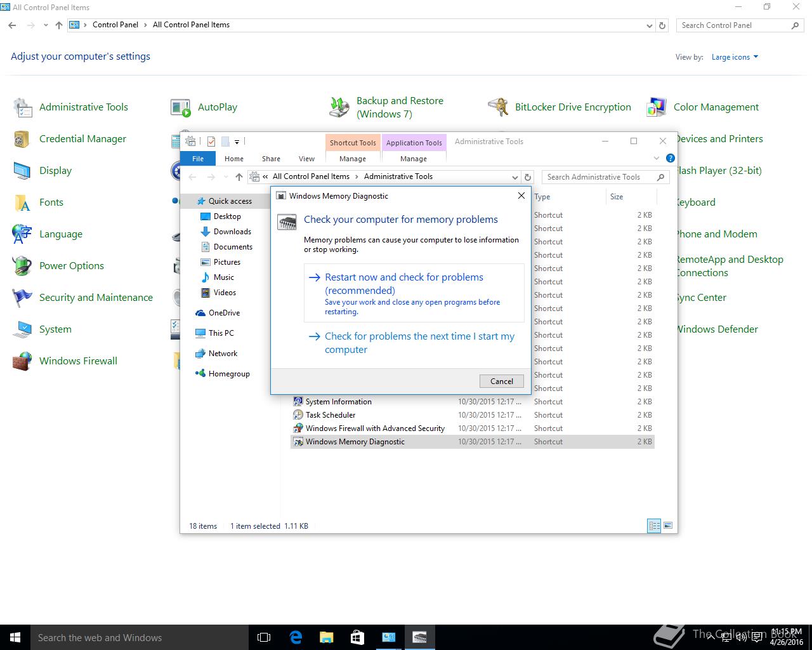Open Help in Administrative Tools window
Viewport: 812px width, 650px height.
coord(671,158)
